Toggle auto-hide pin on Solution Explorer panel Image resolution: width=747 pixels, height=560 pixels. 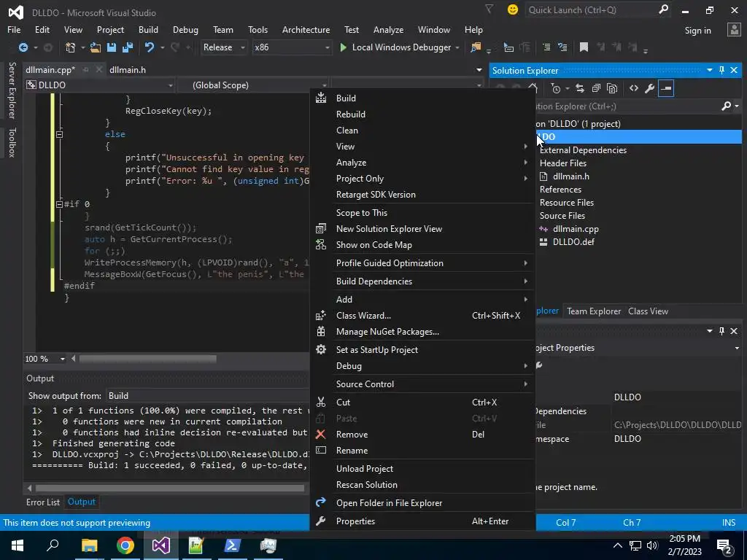pos(721,70)
